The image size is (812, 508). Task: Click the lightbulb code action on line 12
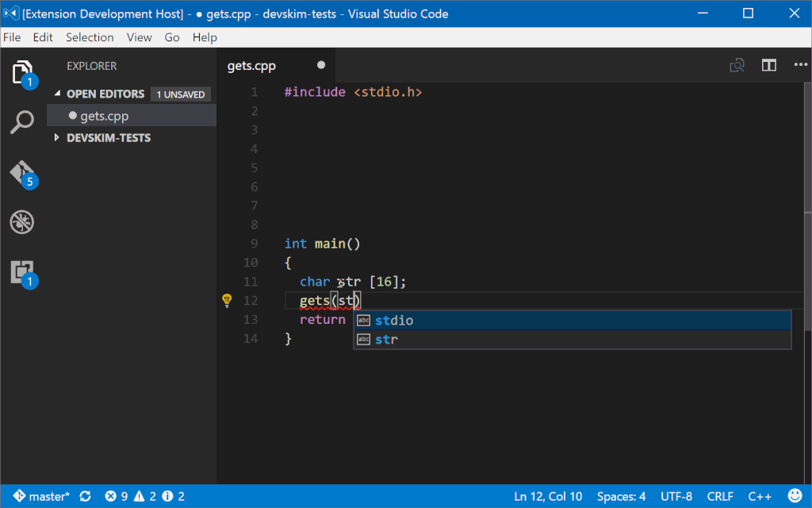pyautogui.click(x=227, y=300)
